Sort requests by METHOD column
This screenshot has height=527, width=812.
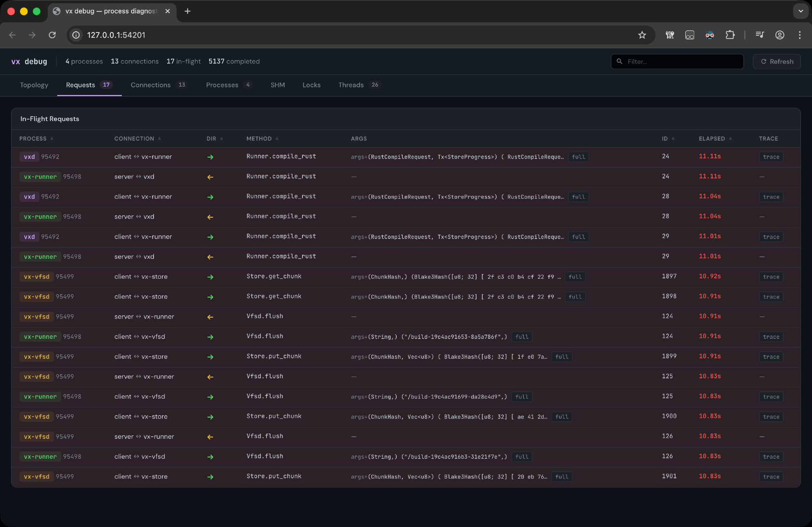(x=259, y=139)
